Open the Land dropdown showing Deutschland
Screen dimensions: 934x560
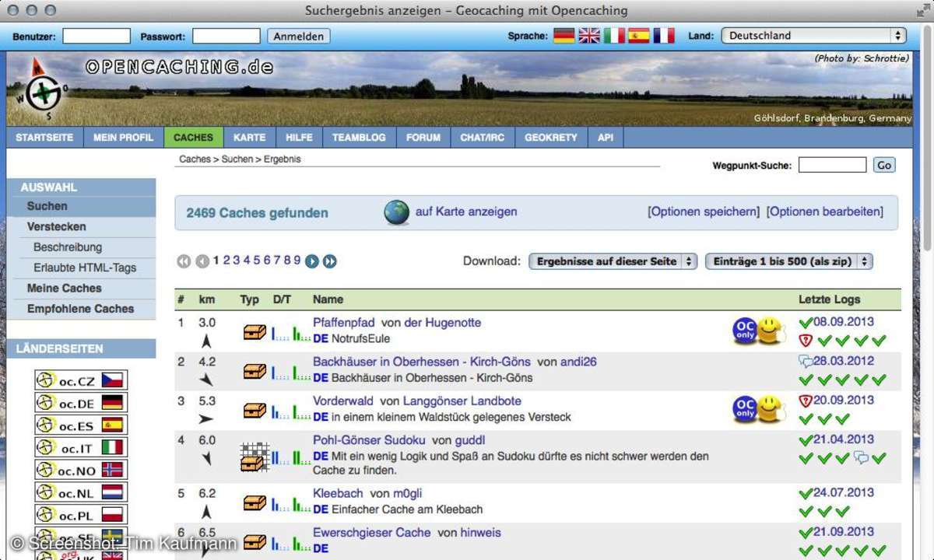tap(813, 36)
